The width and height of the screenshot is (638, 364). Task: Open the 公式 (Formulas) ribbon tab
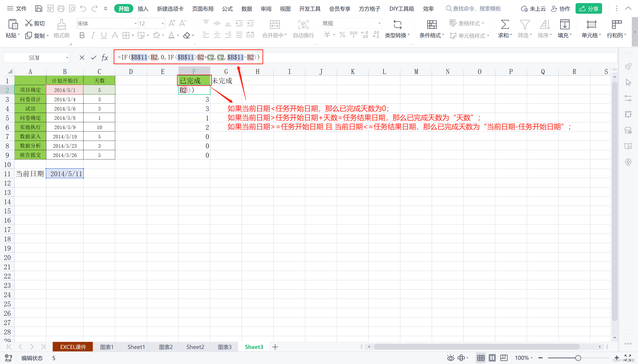pos(227,9)
